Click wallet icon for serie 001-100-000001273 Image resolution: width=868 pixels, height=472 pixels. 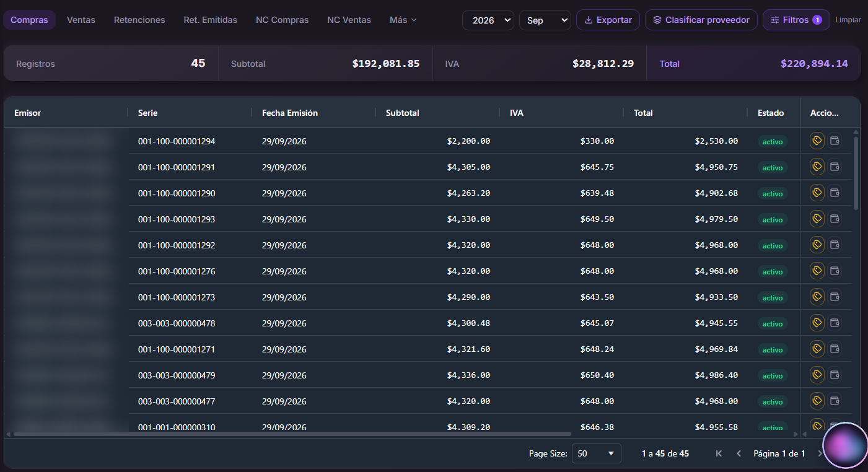(835, 297)
